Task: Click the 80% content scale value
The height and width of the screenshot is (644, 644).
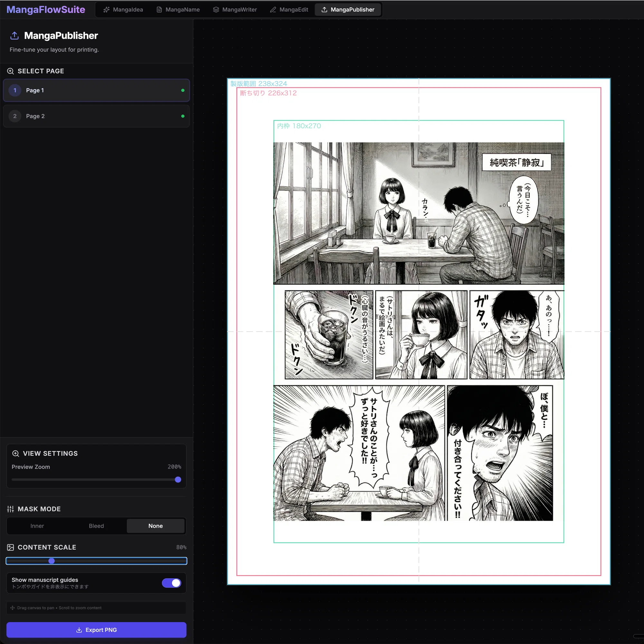Action: coord(181,547)
